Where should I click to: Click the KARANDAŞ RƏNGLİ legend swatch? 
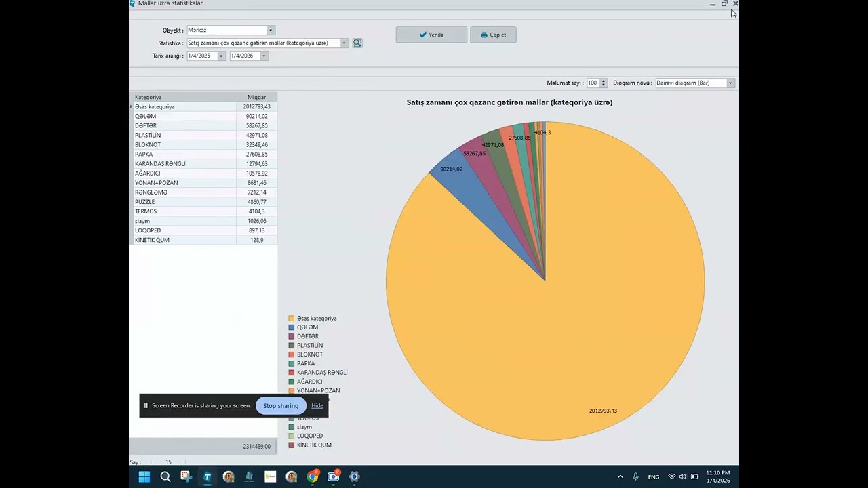tap(292, 372)
